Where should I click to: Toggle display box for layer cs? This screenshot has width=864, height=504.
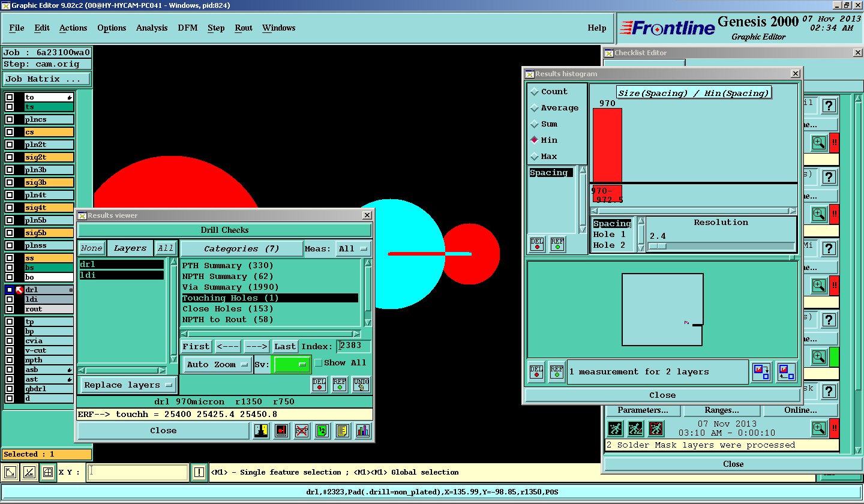[x=10, y=132]
